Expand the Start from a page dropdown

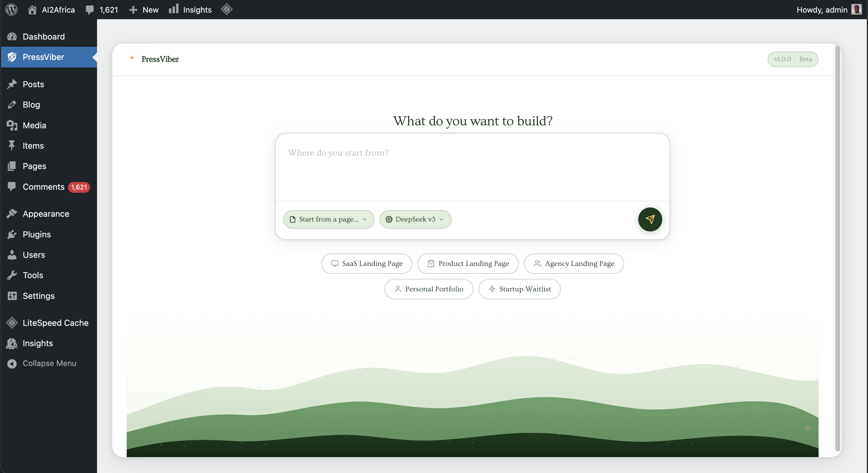(x=329, y=219)
